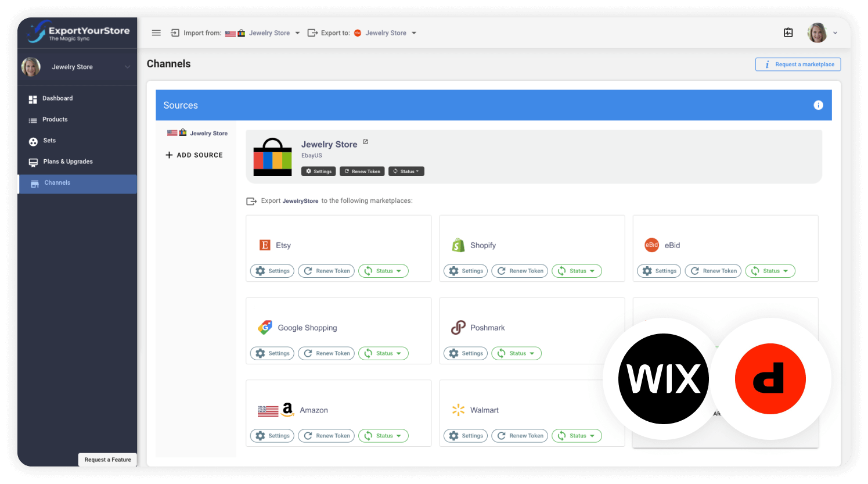Click the Google Shopping logo icon
Image resolution: width=868 pixels, height=484 pixels.
(265, 328)
